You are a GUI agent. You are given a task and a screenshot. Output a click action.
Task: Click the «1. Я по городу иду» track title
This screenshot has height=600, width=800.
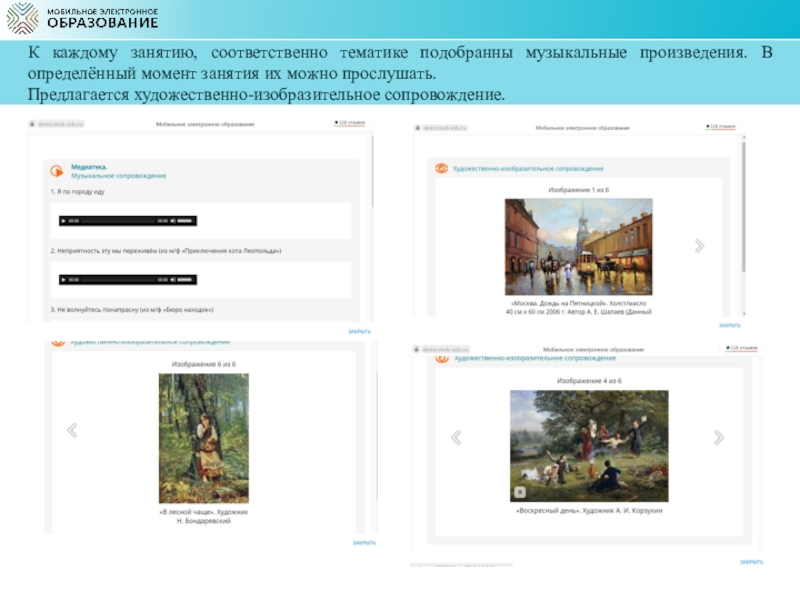point(77,192)
